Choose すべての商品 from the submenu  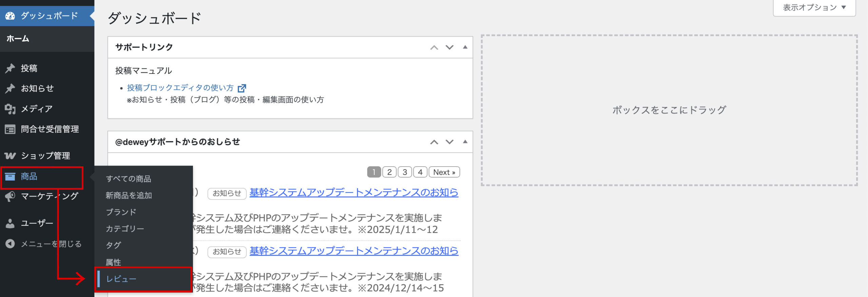[128, 179]
